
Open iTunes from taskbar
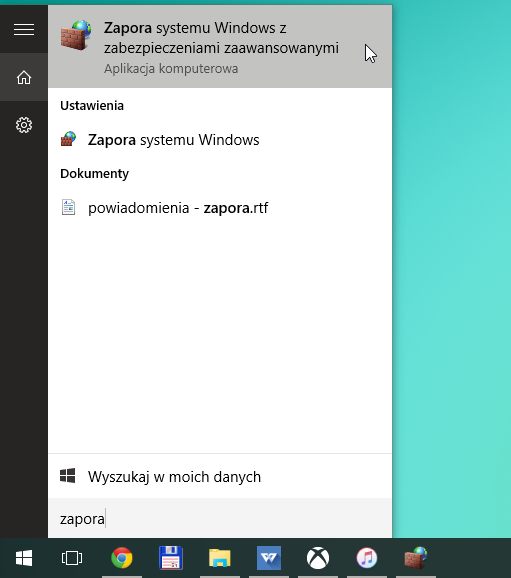tap(367, 558)
